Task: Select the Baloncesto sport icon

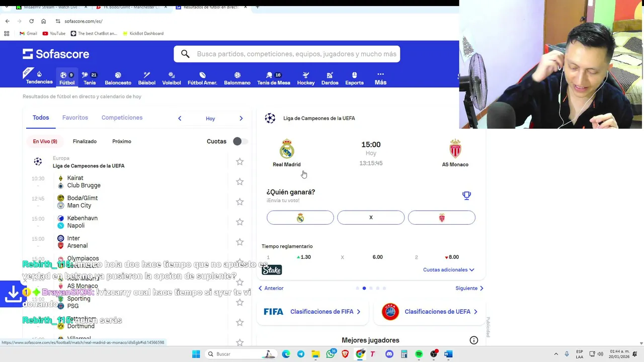Action: [118, 78]
